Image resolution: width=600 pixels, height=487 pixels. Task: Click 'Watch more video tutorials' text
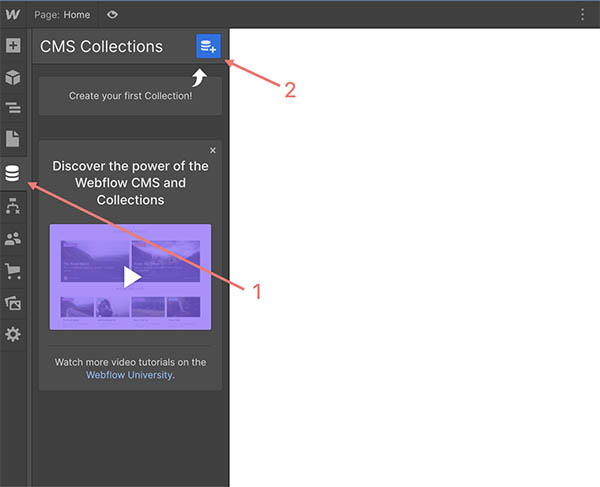tap(130, 362)
